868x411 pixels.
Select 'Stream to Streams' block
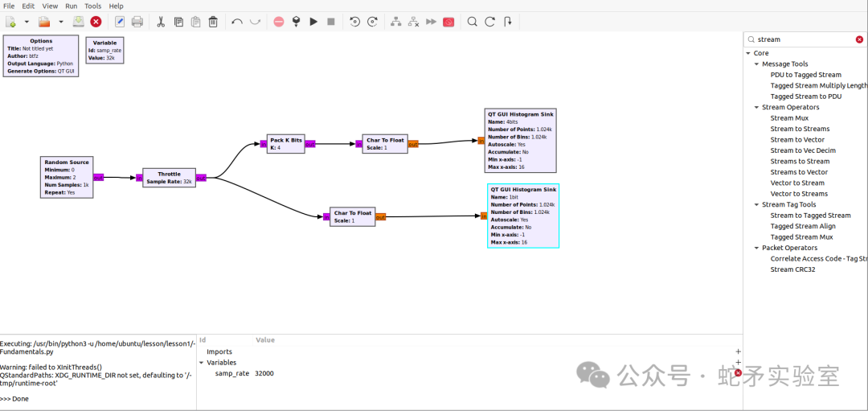800,129
